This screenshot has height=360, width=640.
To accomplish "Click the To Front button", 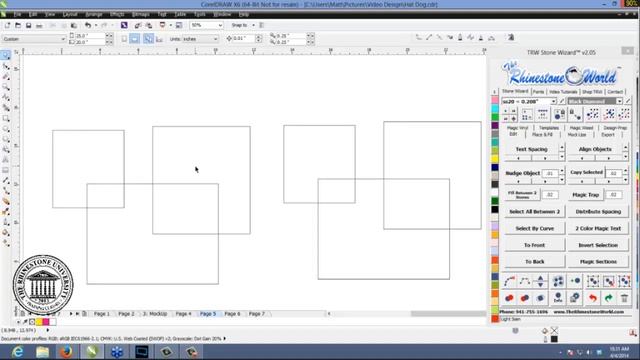I will point(535,245).
